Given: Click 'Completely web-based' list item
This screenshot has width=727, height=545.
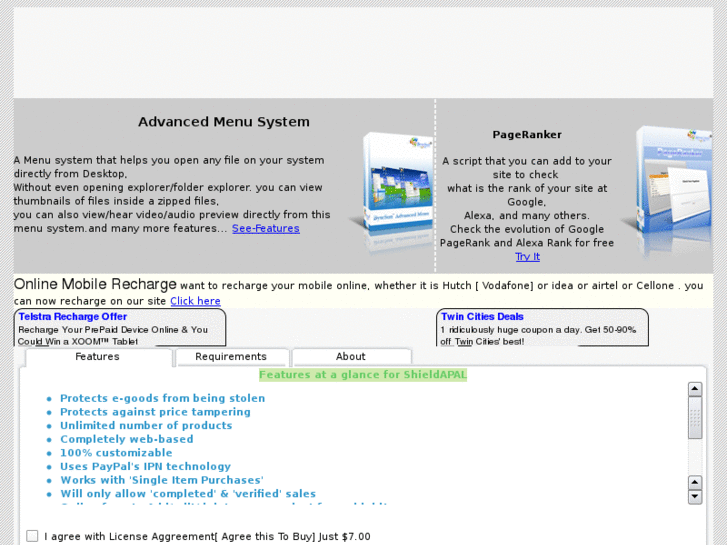Looking at the screenshot, I should [x=127, y=439].
